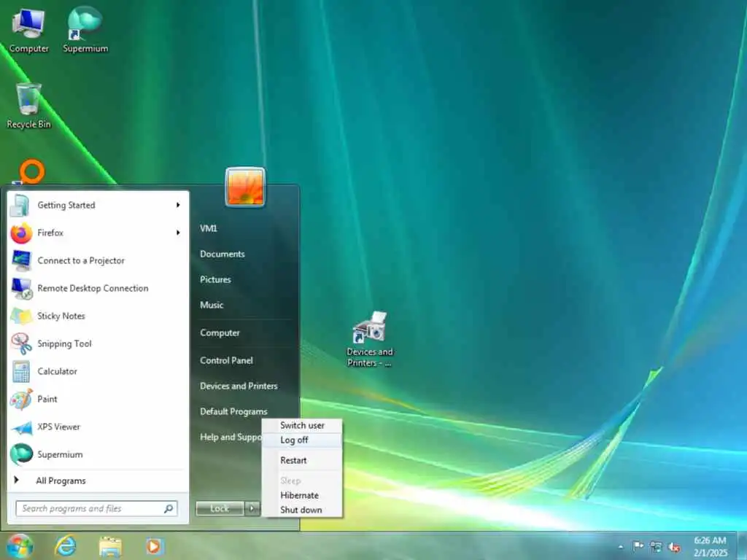Open Control Panel
Image resolution: width=747 pixels, height=560 pixels.
click(x=226, y=360)
